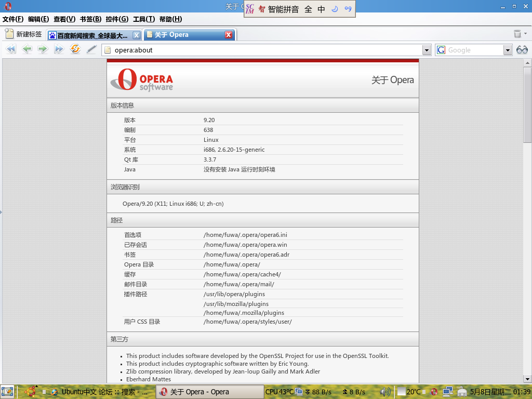Viewport: 532px width, 399px height.
Task: Click the 20°C weather applet
Action: pyautogui.click(x=409, y=392)
